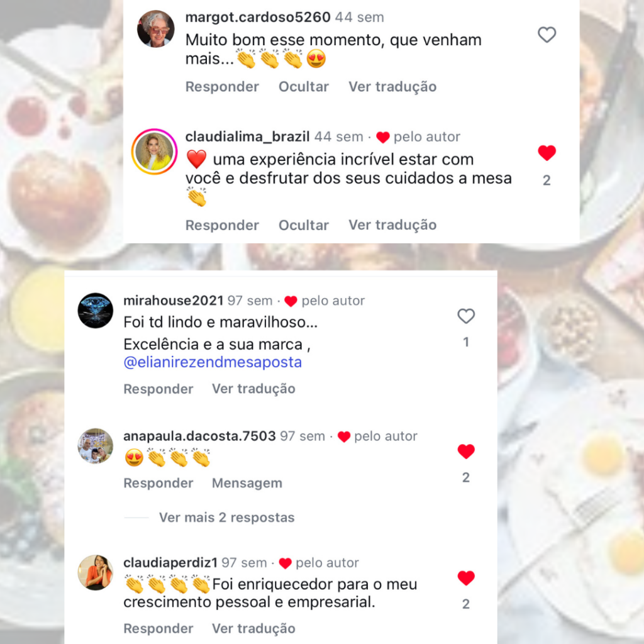Viewport: 644px width, 644px height.
Task: Unlike claudialima_brazil's comment with the red heart
Action: click(547, 153)
